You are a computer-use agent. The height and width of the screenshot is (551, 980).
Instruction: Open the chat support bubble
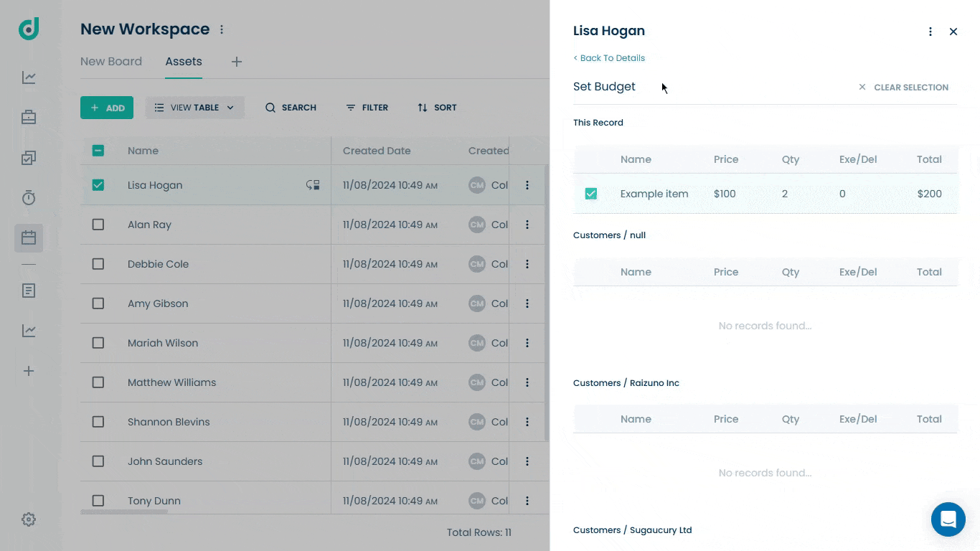click(948, 519)
